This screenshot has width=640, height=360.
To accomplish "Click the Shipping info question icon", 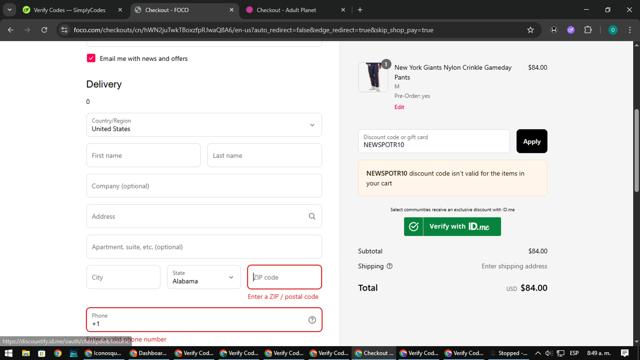I will point(389,266).
